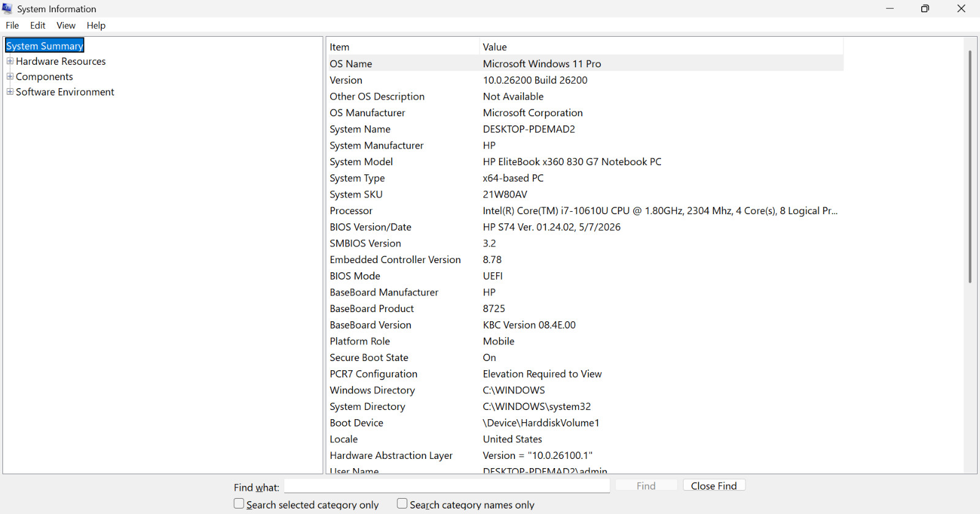
Task: Select the BIOS Version/Date row
Action: click(586, 227)
